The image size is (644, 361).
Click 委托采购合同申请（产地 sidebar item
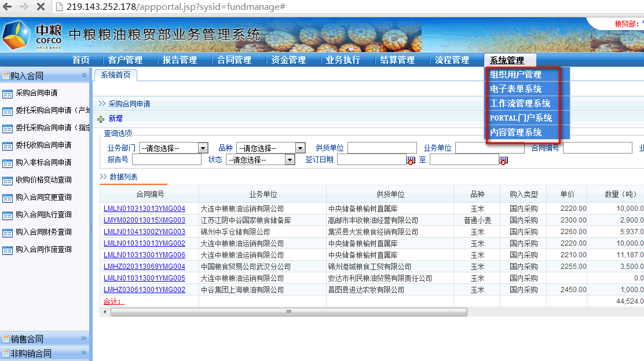pos(52,110)
